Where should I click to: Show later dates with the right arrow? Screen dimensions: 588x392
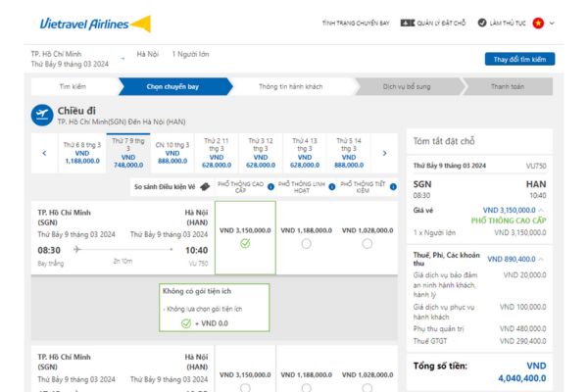385,152
